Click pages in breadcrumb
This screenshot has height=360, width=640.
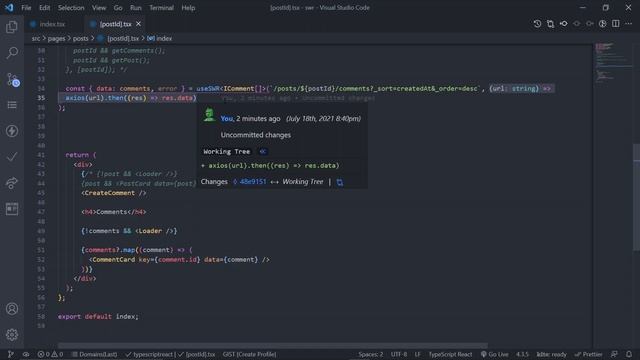[x=56, y=38]
